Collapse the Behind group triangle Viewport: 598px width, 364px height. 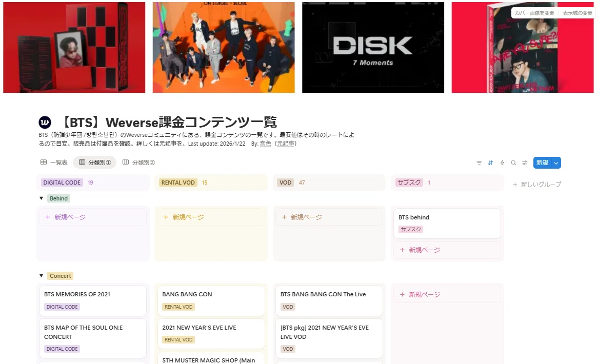coord(41,198)
